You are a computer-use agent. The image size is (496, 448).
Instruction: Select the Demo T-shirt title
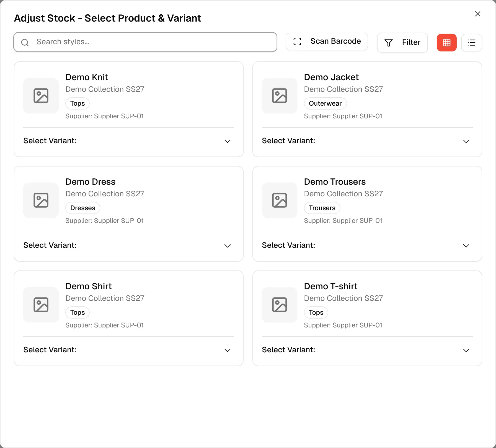click(331, 286)
